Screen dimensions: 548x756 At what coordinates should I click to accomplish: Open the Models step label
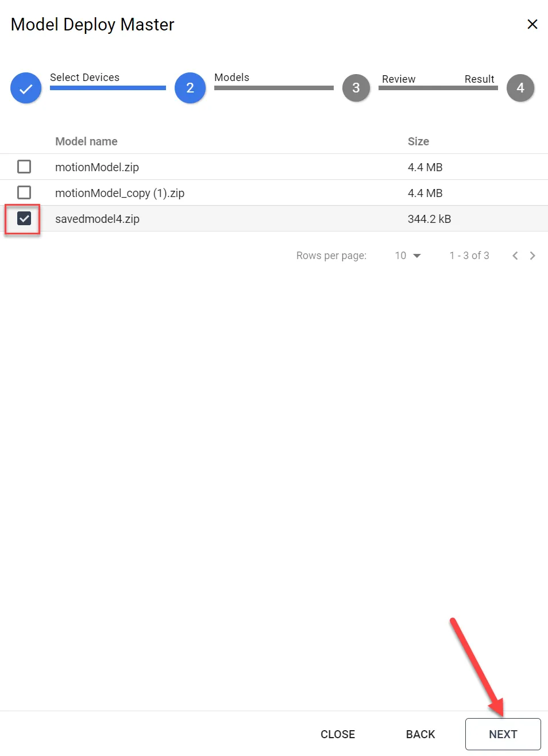coord(231,78)
